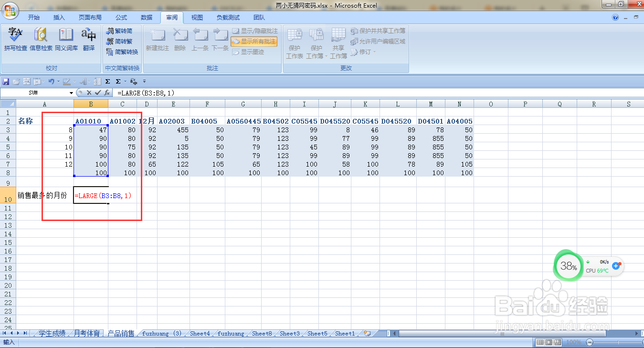Open the 信息检索 research tool
This screenshot has width=644, height=348.
[41, 39]
